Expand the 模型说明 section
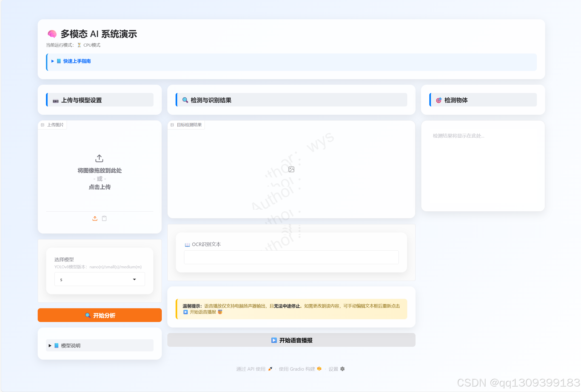The image size is (581, 392). tap(71, 346)
